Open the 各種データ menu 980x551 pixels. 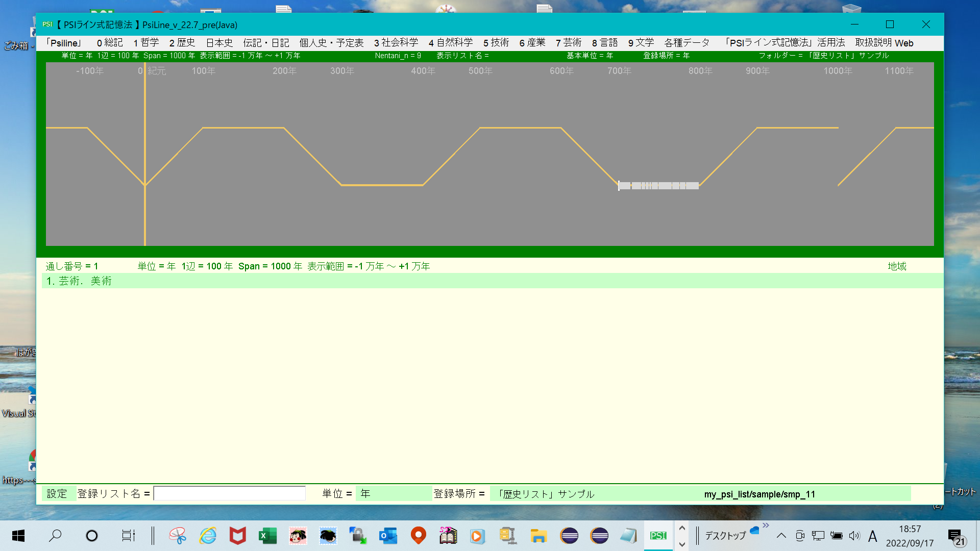687,43
